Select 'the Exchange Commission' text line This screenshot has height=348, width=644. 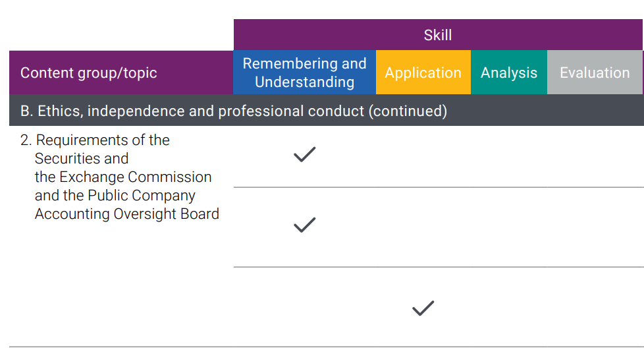(x=123, y=177)
